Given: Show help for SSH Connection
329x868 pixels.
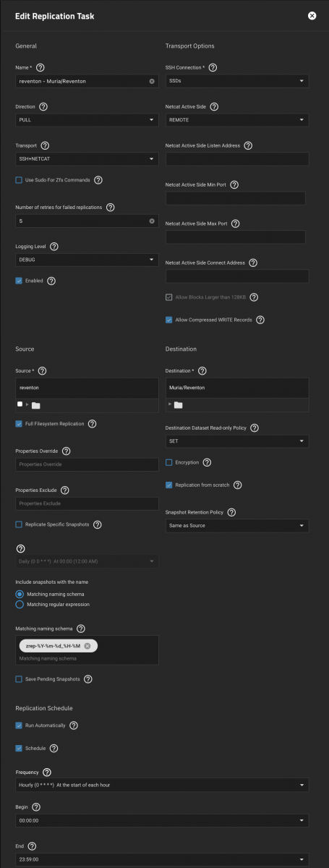Looking at the screenshot, I should [213, 67].
